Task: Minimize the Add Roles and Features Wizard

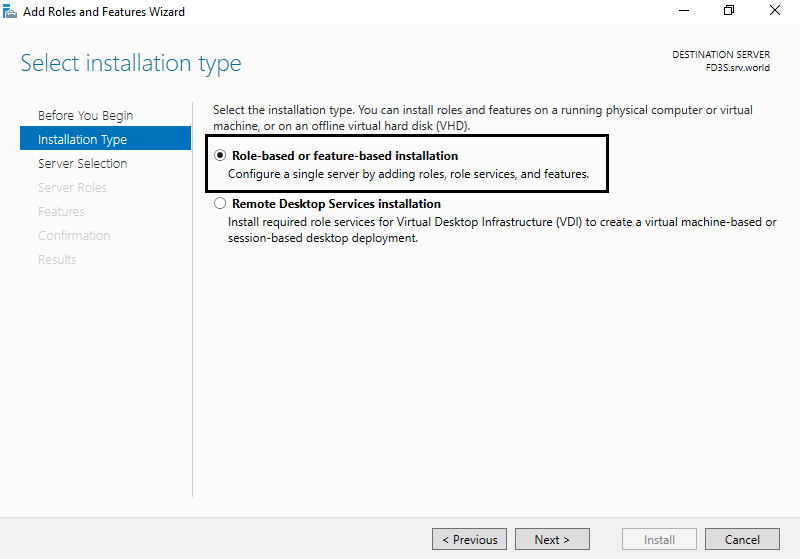Action: tap(684, 11)
